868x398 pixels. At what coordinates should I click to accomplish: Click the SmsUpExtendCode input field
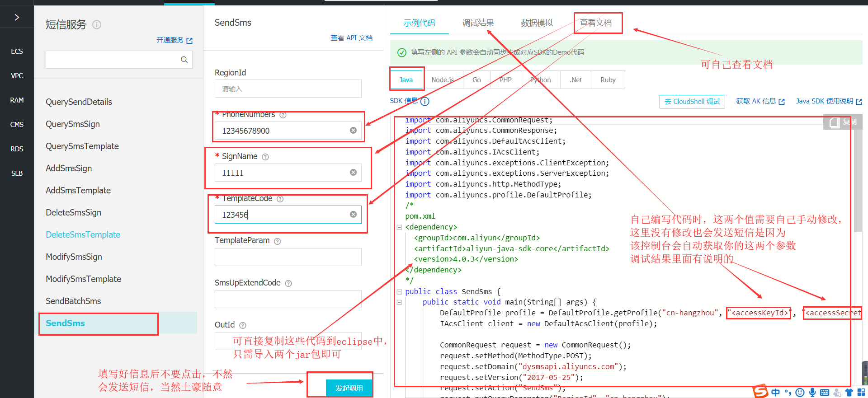(288, 299)
